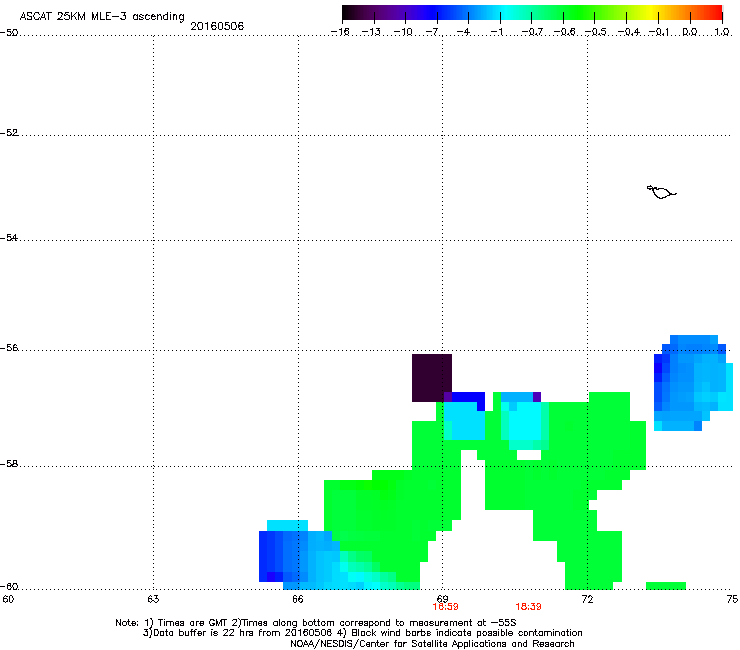Image resolution: width=740 pixels, height=650 pixels.
Task: Click the latitude axis label '-60'
Action: click(x=9, y=587)
